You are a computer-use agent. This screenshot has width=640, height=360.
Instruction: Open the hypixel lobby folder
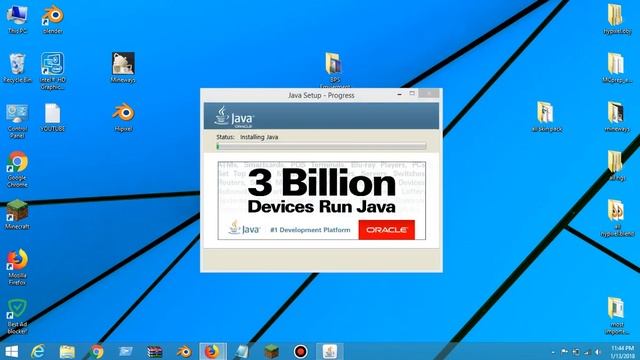coord(617,19)
